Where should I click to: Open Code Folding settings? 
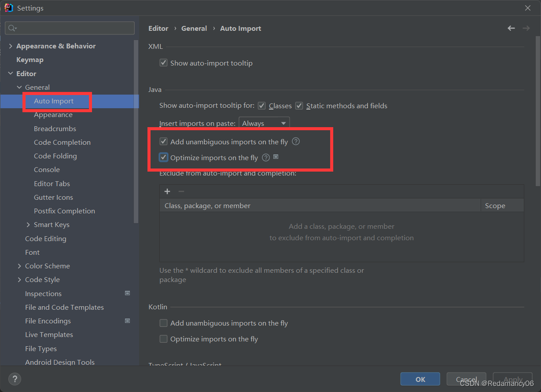[55, 156]
